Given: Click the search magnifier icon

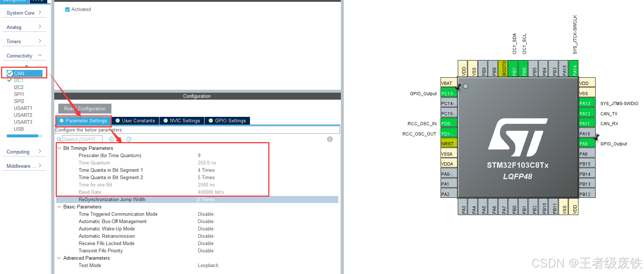Looking at the screenshot, I should tap(59, 139).
